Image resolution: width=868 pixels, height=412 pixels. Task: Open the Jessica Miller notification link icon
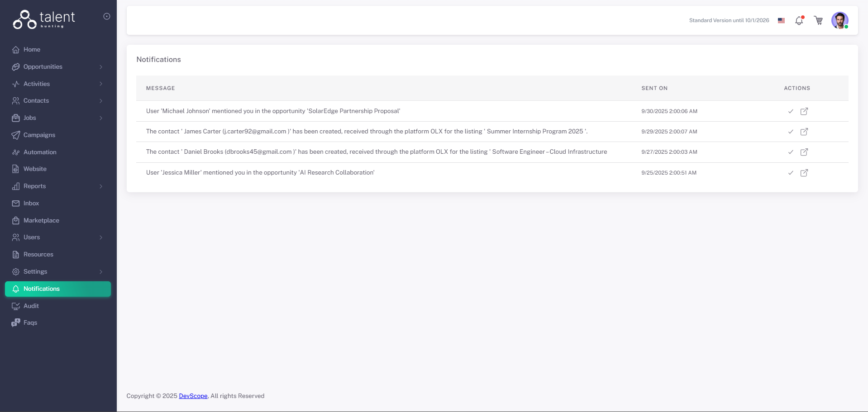pos(804,173)
